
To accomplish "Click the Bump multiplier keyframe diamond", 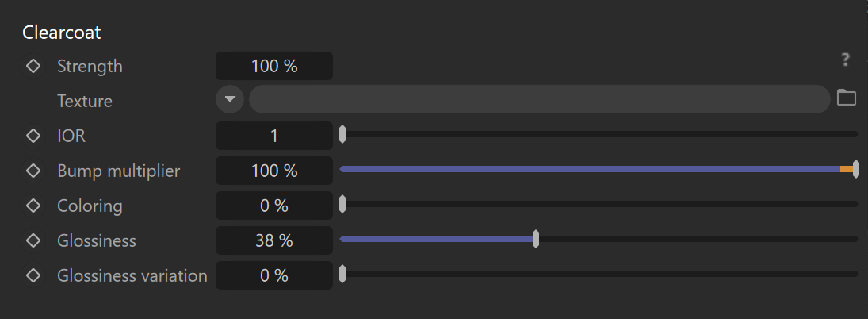I will coord(33,171).
